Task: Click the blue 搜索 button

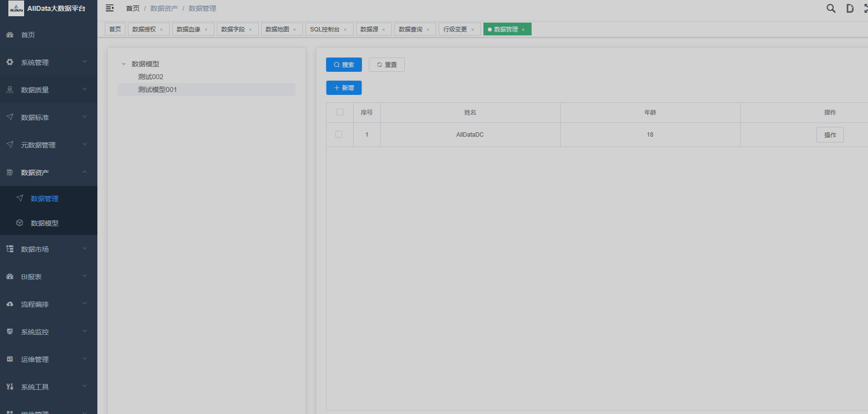Action: 344,64
